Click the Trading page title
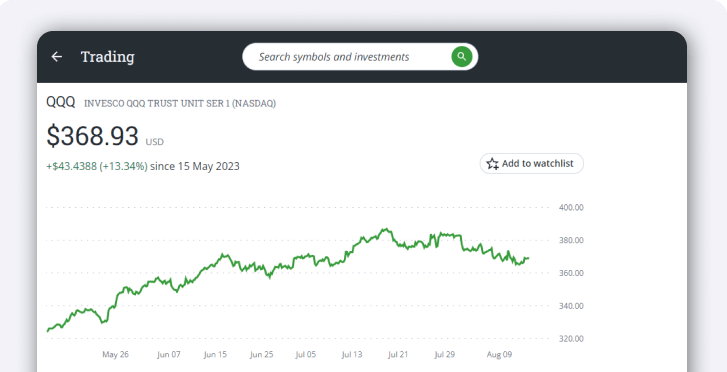727x372 pixels. pos(108,57)
